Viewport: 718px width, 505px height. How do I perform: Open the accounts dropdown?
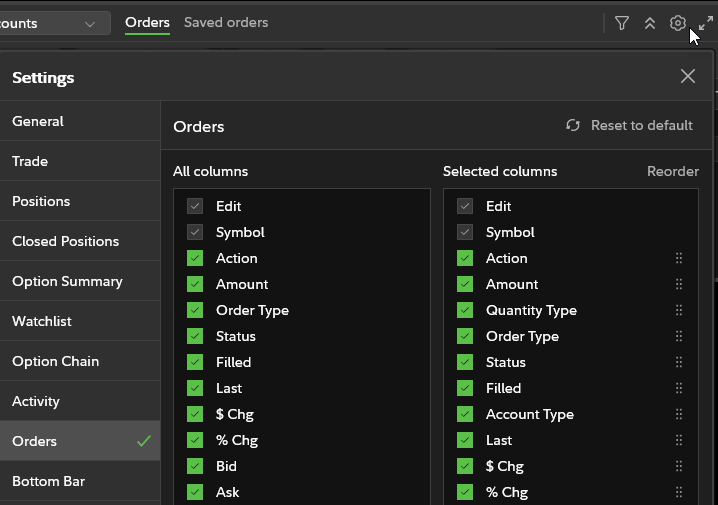[x=55, y=23]
